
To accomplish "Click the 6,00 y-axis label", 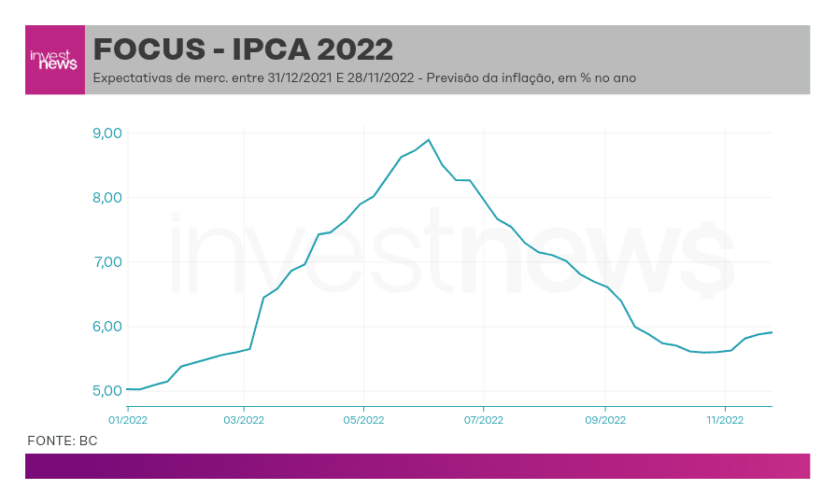I will (x=107, y=326).
